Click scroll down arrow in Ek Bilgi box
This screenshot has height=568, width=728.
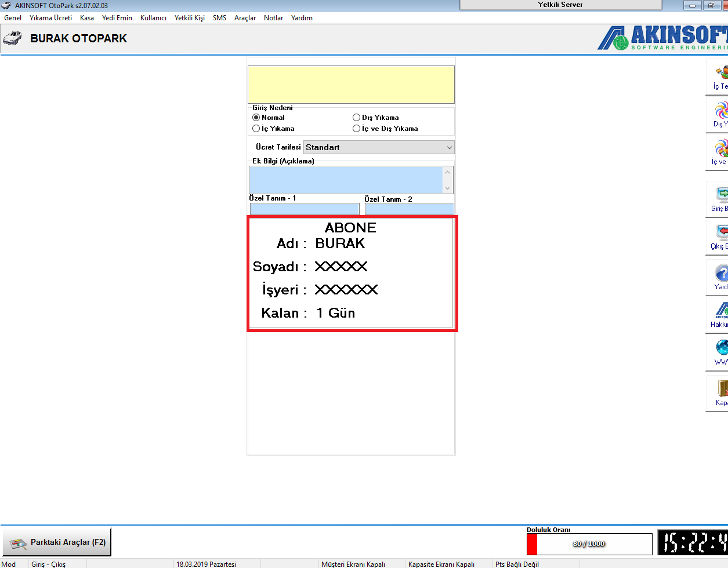click(x=447, y=188)
